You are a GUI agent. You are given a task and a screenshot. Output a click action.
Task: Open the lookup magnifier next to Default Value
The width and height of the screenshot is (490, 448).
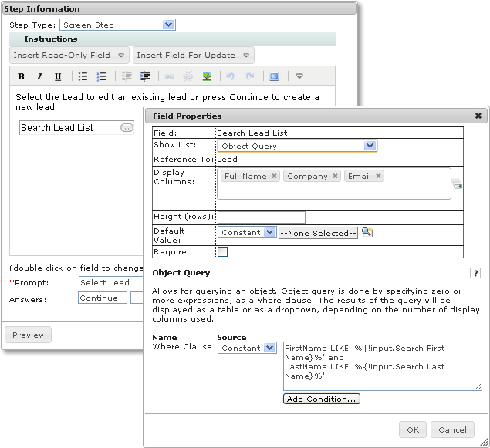click(367, 233)
